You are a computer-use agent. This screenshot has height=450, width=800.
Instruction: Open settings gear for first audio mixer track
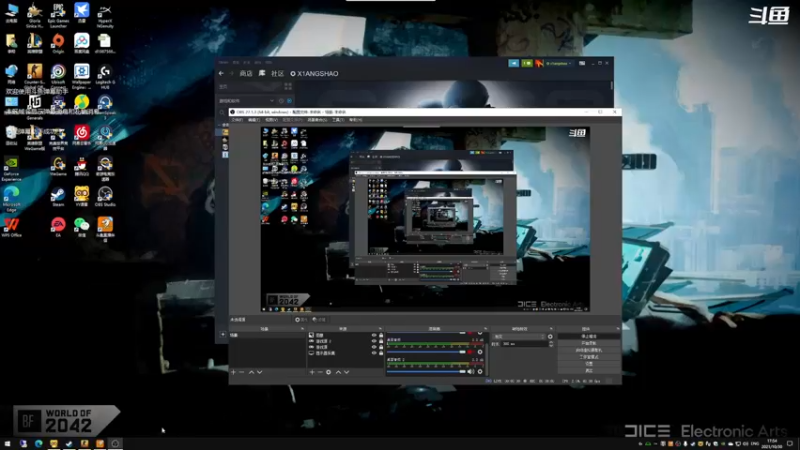click(480, 352)
